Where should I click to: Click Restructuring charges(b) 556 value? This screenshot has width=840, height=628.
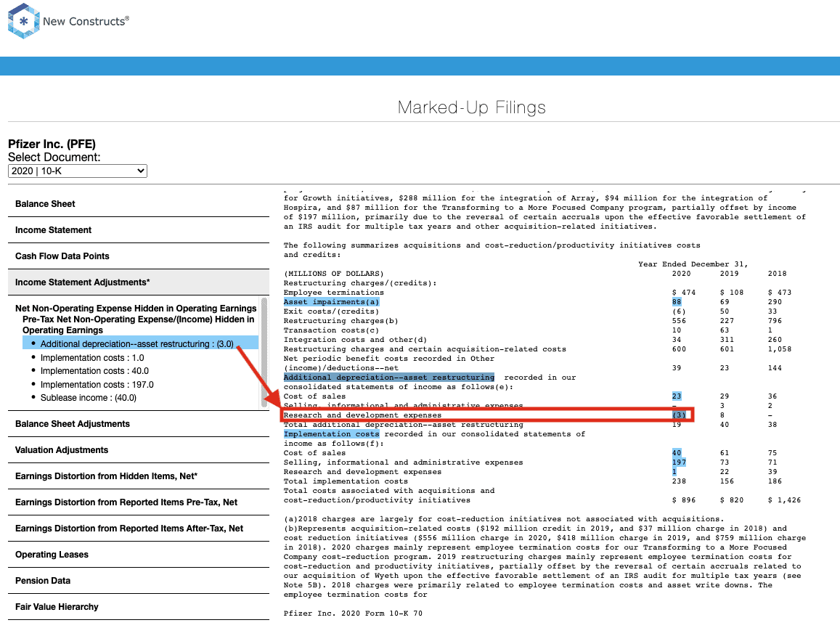click(679, 321)
